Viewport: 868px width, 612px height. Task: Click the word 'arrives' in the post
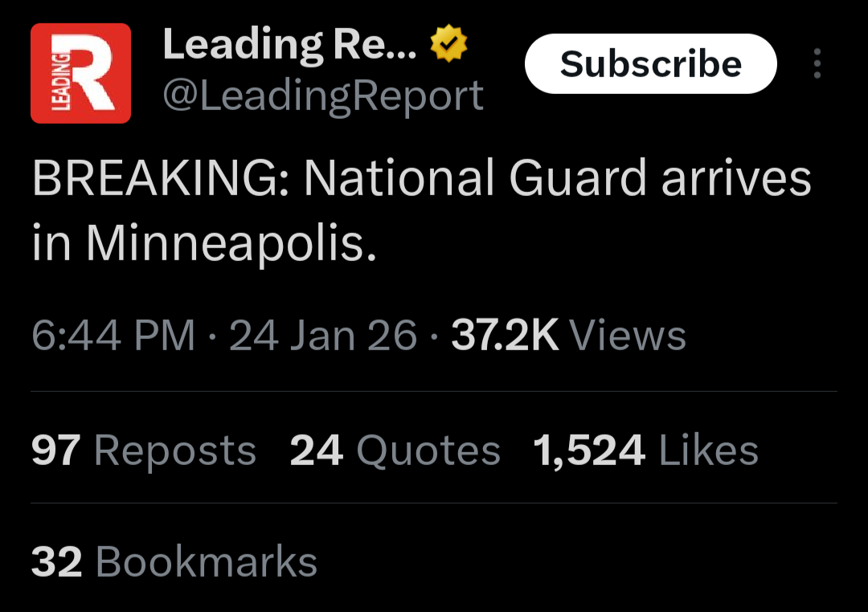[x=737, y=179]
